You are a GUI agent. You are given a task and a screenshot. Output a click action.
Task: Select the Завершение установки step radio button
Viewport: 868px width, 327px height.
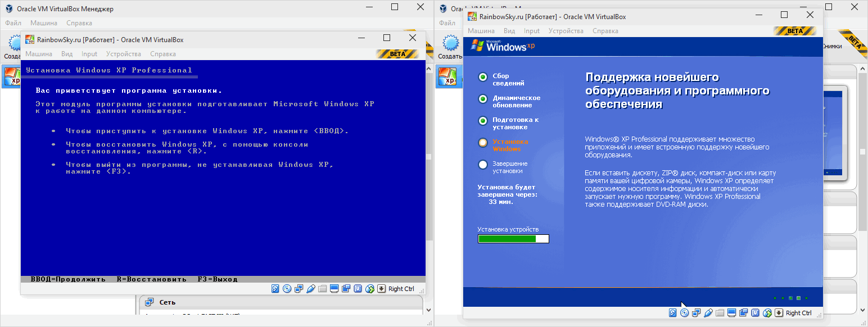pos(482,165)
